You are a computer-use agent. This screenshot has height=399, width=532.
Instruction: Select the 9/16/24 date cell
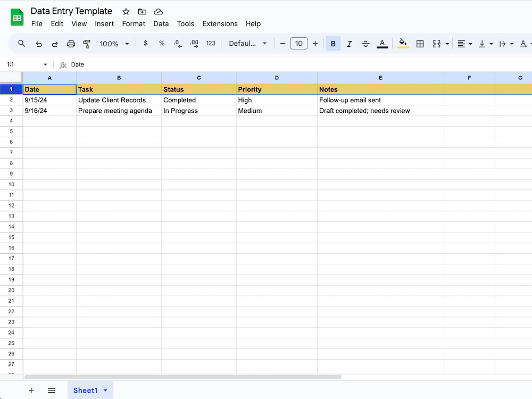49,111
